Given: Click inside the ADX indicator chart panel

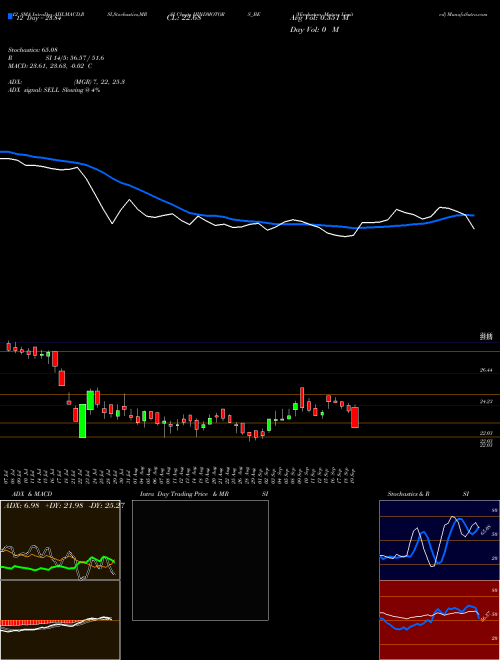Looking at the screenshot, I should (60, 540).
